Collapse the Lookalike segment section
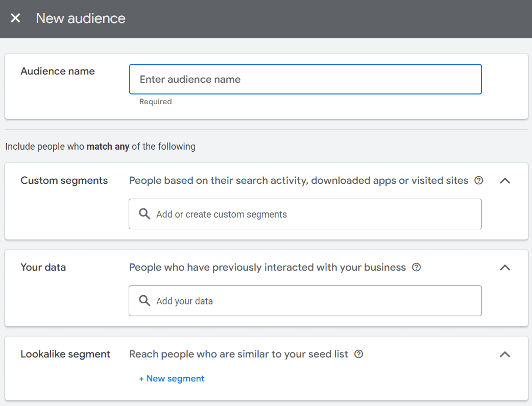The image size is (532, 406). pyautogui.click(x=504, y=354)
